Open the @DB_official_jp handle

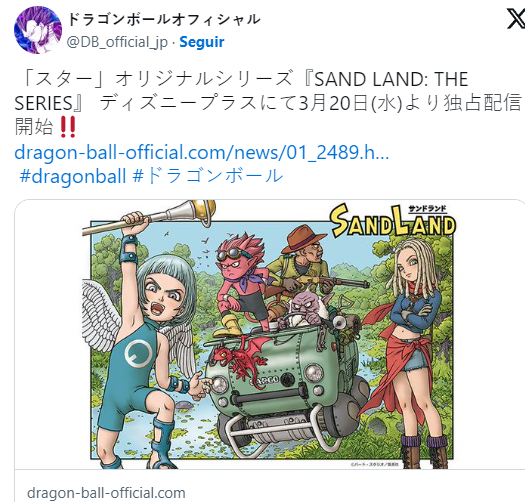pos(117,42)
